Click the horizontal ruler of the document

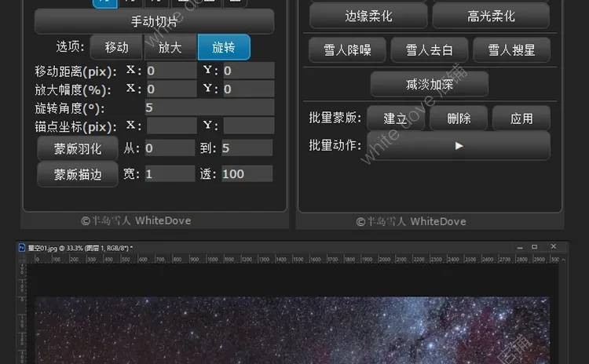[293, 260]
